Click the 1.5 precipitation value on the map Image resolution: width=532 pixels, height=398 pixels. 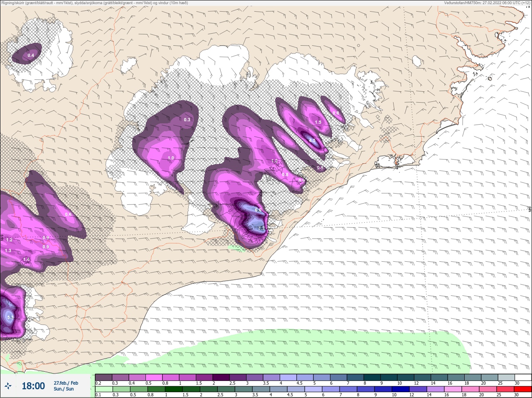coord(318,122)
